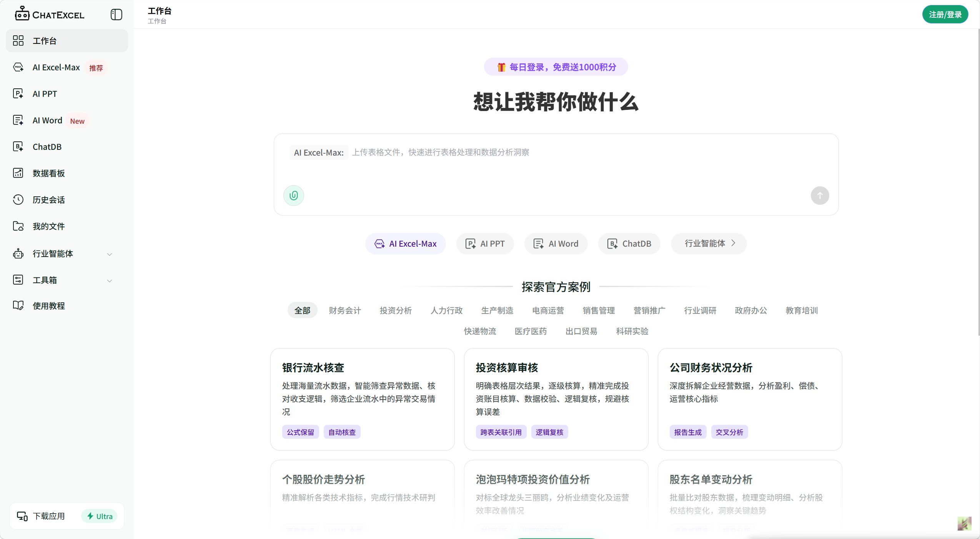The image size is (980, 539).
Task: Click the 跨表关联引用 tag
Action: 501,432
